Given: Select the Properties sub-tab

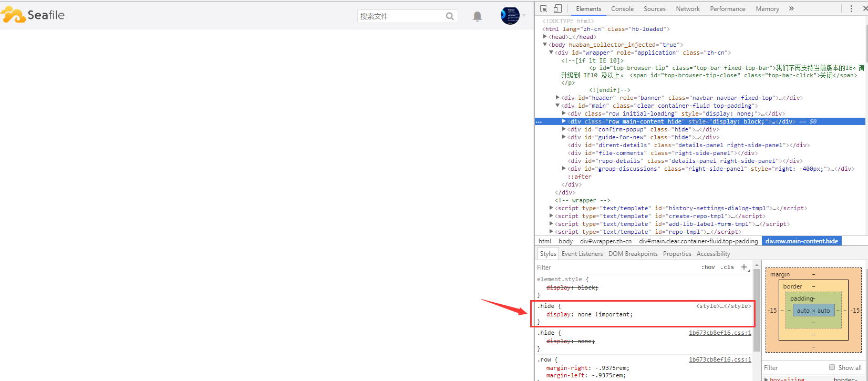Looking at the screenshot, I should click(x=677, y=254).
